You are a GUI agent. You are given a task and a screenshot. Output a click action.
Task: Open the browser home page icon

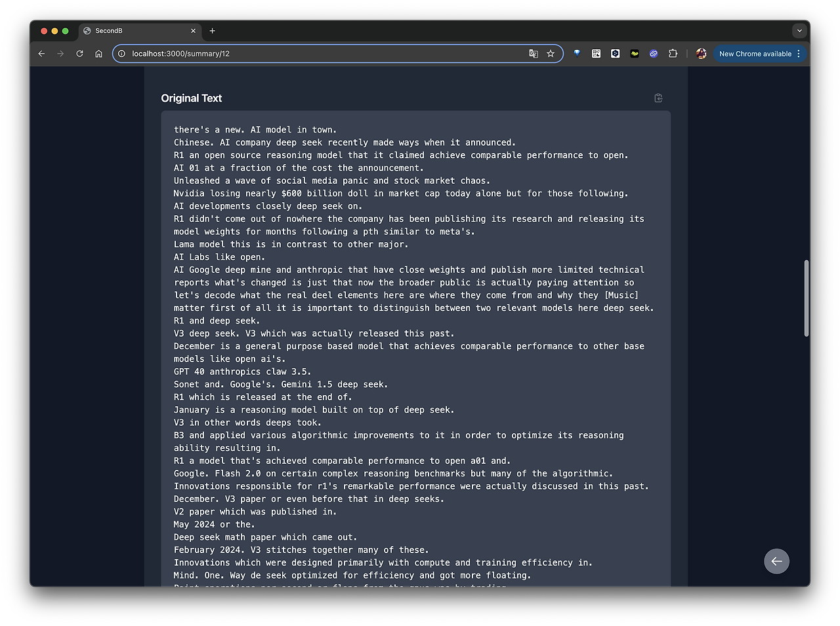(x=98, y=54)
